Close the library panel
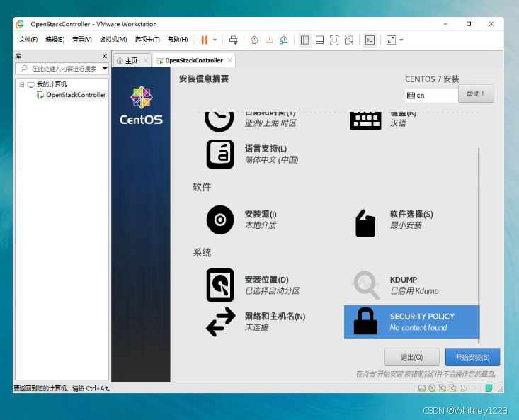This screenshot has width=519, height=420. click(105, 56)
